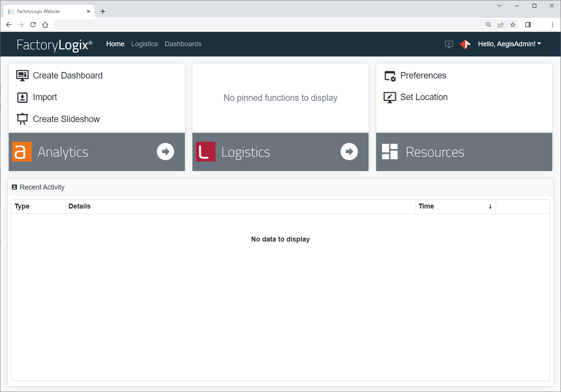Open the Hello, AegisAdmin account dropdown

509,44
